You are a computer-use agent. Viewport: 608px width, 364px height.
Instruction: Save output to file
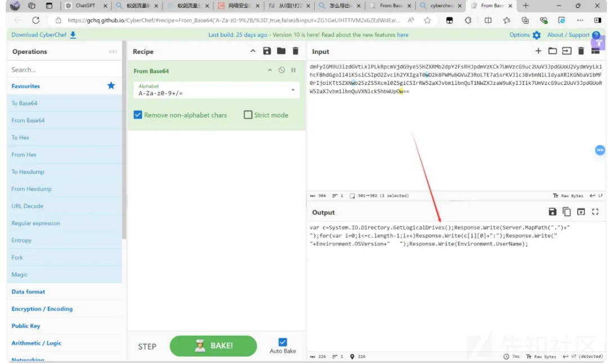[x=553, y=212]
